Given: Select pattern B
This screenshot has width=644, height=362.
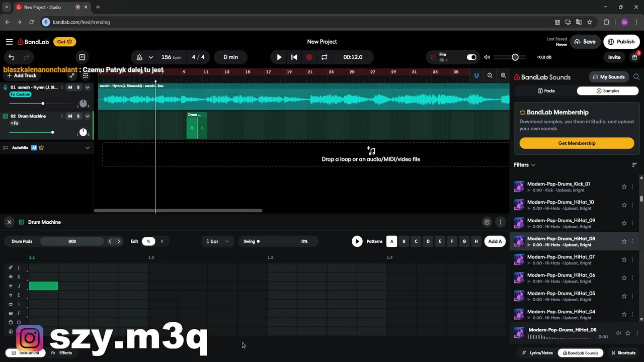Looking at the screenshot, I should click(x=404, y=241).
